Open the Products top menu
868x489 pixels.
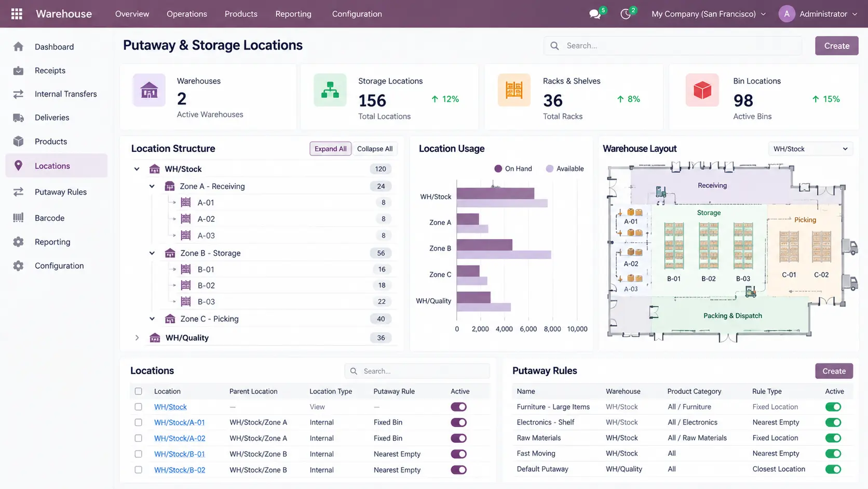(x=241, y=14)
